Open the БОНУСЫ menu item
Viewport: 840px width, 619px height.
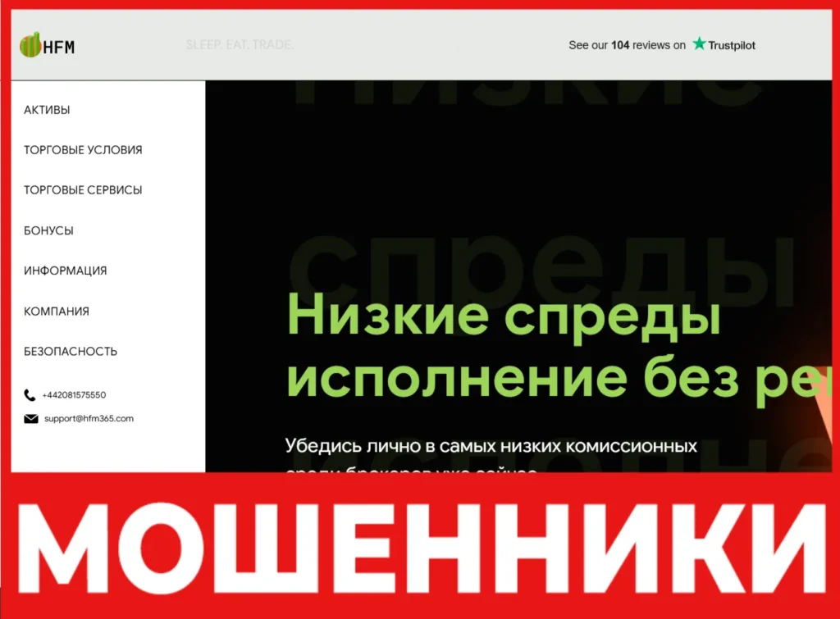pyautogui.click(x=48, y=230)
